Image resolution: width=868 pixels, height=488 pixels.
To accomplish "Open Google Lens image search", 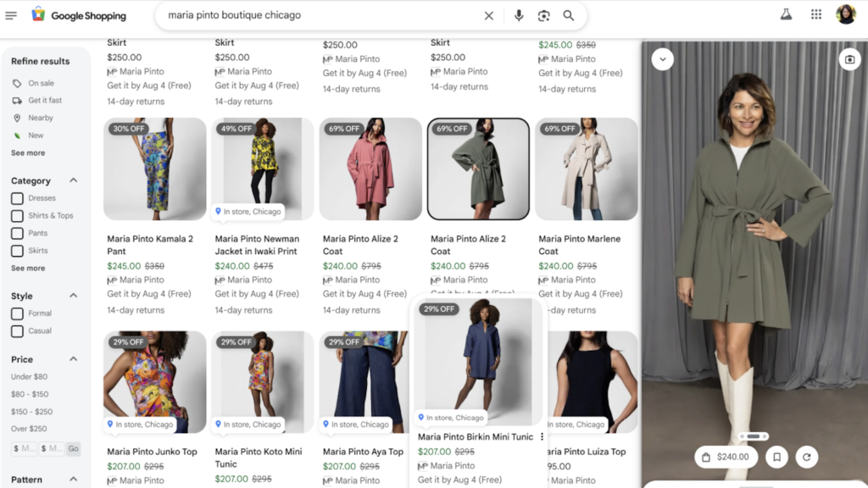I will 543,15.
